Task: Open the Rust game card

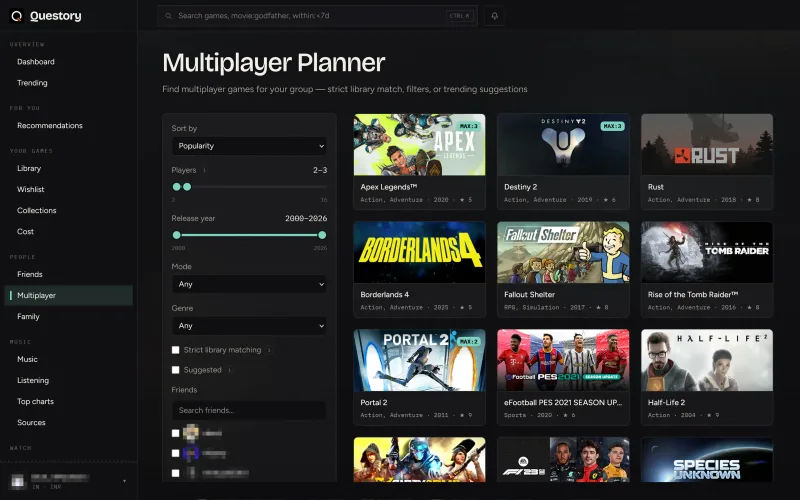Action: (x=707, y=162)
